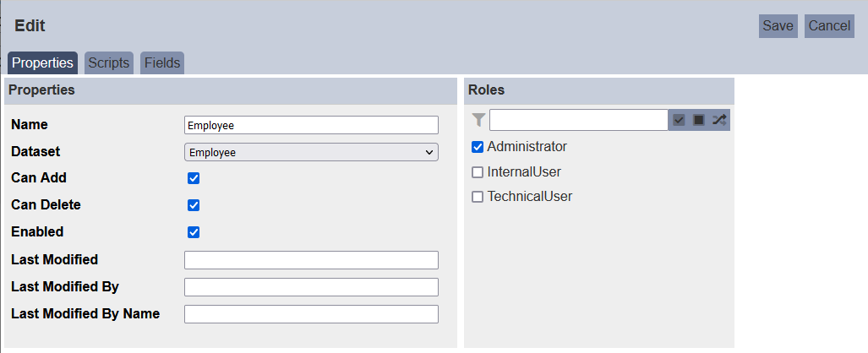This screenshot has height=353, width=868.
Task: Click the filter funnel icon in Roles
Action: click(479, 120)
